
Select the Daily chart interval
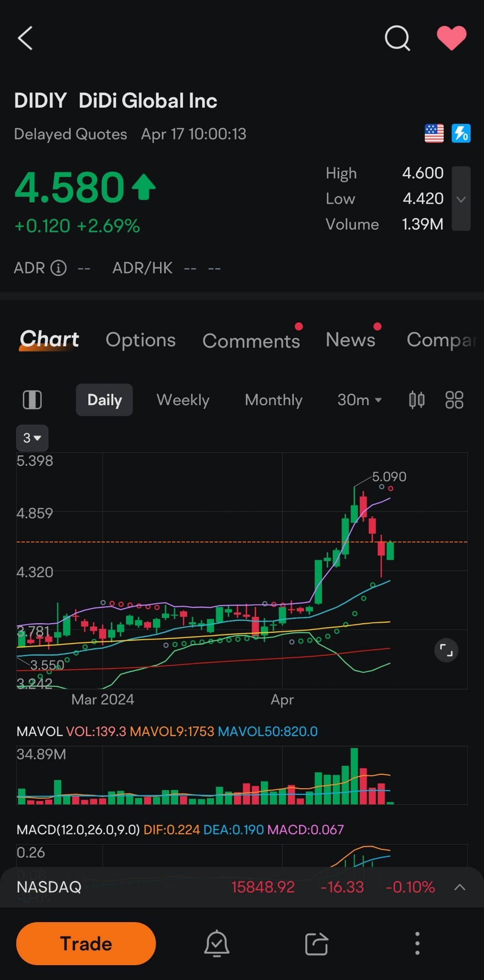coord(105,400)
